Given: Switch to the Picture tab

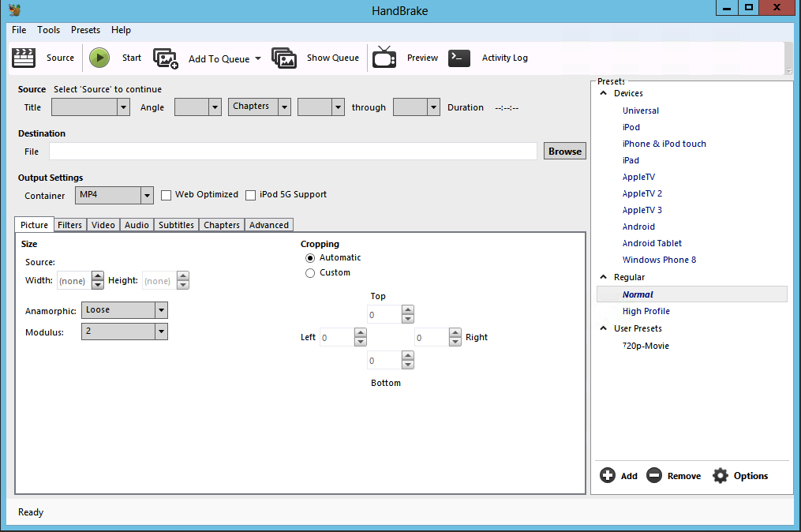Looking at the screenshot, I should [x=34, y=225].
